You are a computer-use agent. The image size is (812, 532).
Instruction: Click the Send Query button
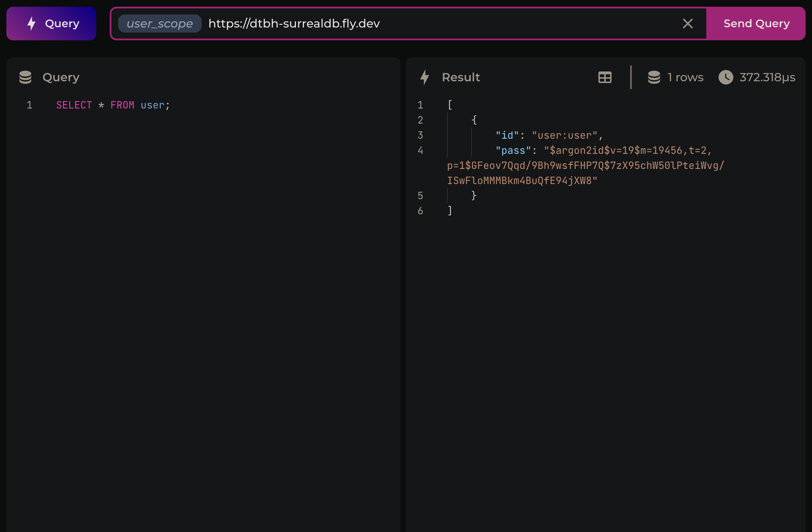(756, 24)
